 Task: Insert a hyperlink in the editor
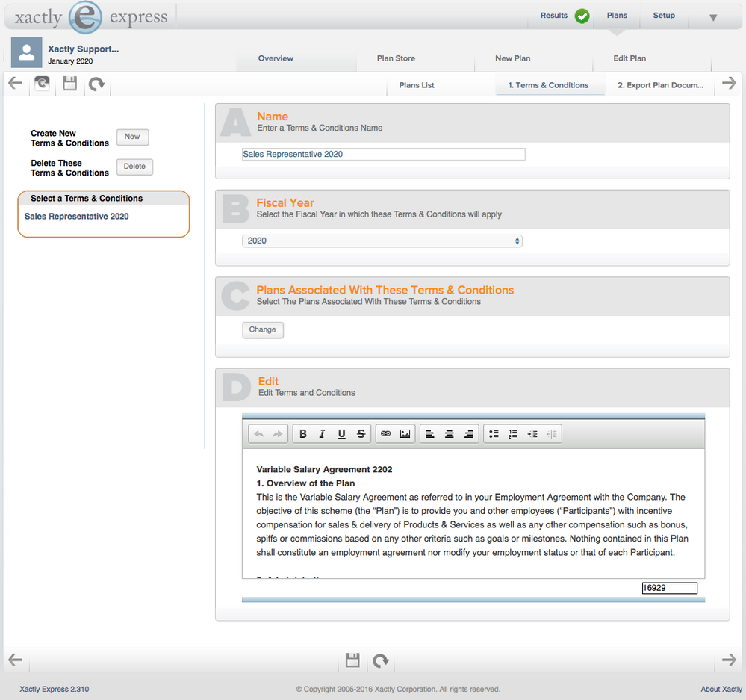(386, 434)
